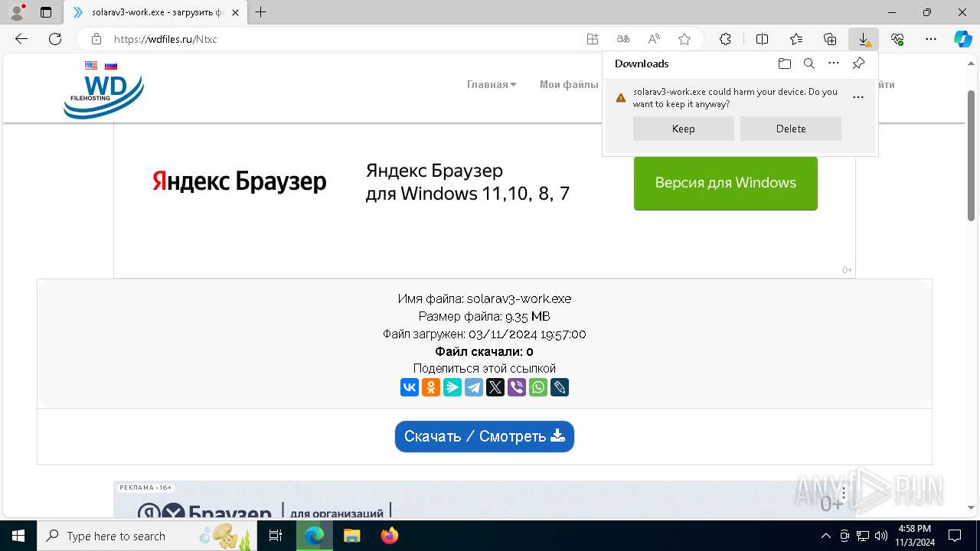
Task: Click the Размер файла: 9.35 MB text
Action: (484, 316)
